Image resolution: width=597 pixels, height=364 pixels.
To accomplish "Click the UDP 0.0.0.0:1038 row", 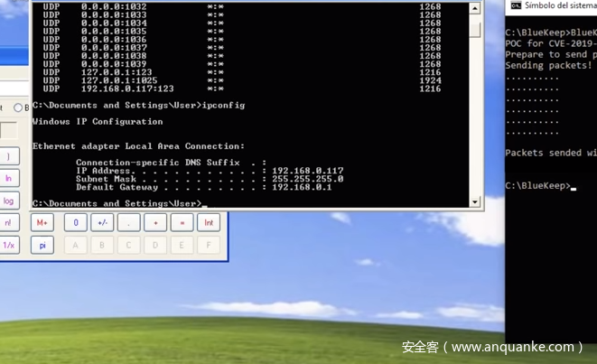I will click(x=242, y=56).
